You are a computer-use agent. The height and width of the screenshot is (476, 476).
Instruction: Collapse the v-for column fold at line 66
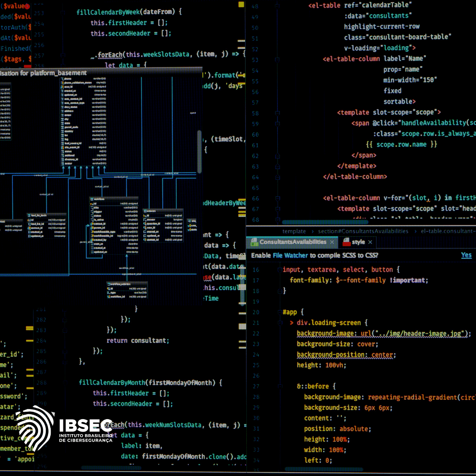click(x=277, y=198)
